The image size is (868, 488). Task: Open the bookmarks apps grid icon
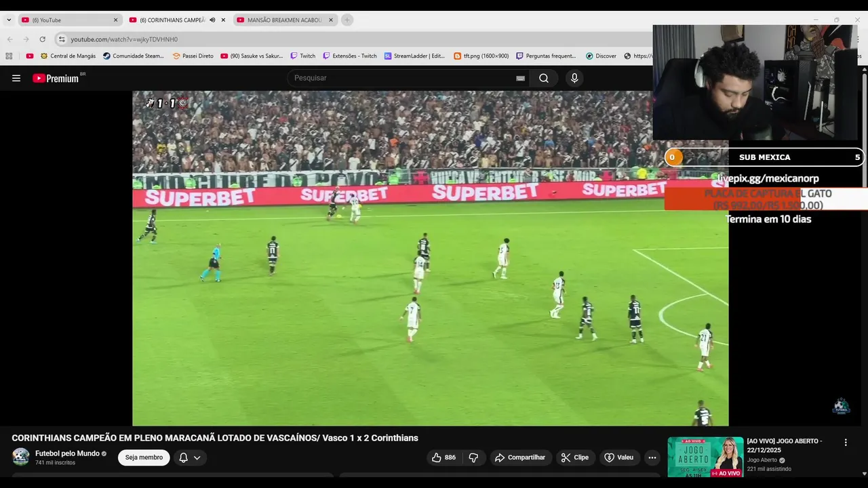click(x=9, y=56)
